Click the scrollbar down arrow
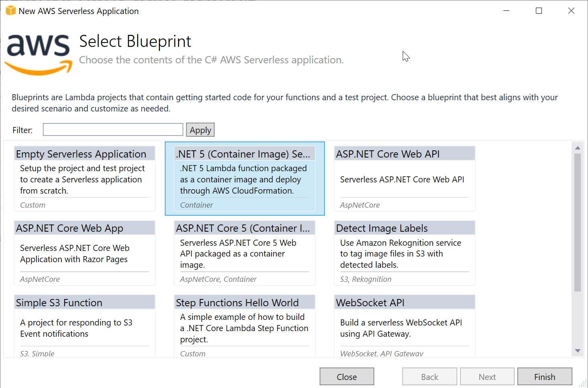Viewport: 588px width, 388px height. 578,351
